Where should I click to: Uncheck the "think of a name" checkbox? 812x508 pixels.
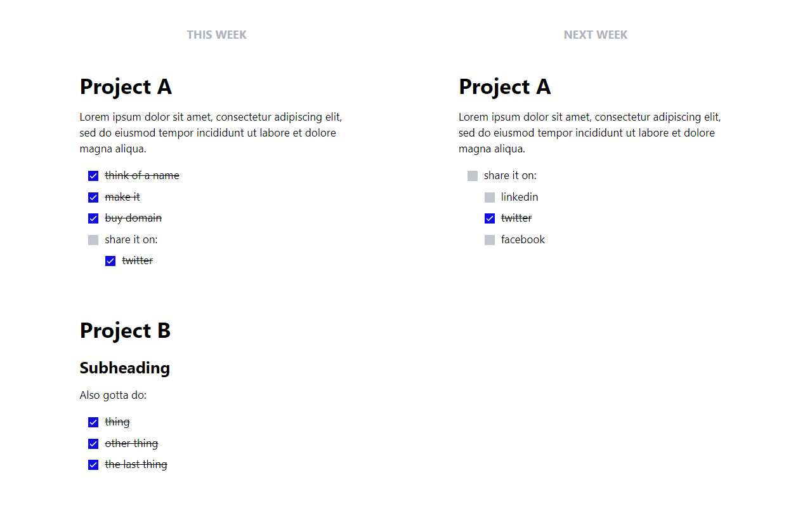[93, 176]
